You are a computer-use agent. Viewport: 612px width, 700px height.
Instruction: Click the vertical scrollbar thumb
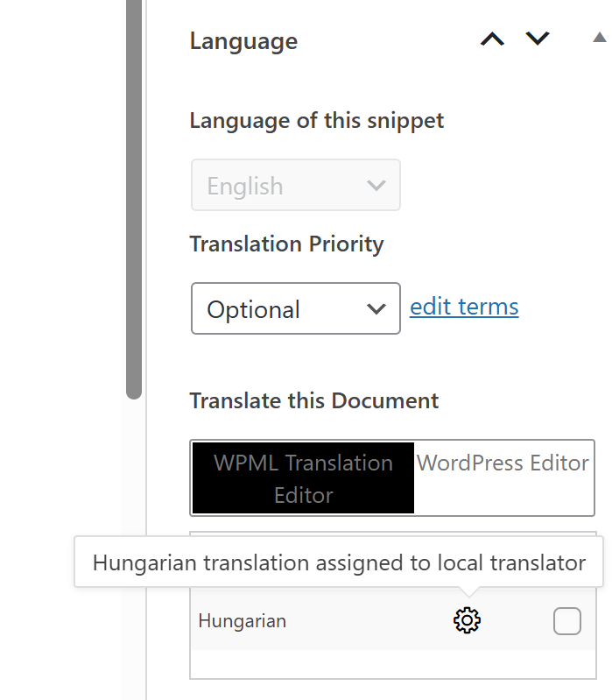pos(134,196)
